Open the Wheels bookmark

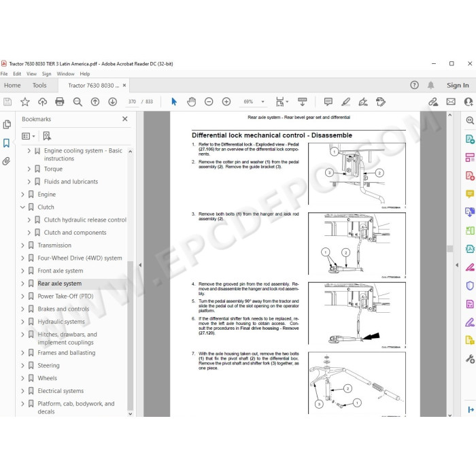pos(48,378)
